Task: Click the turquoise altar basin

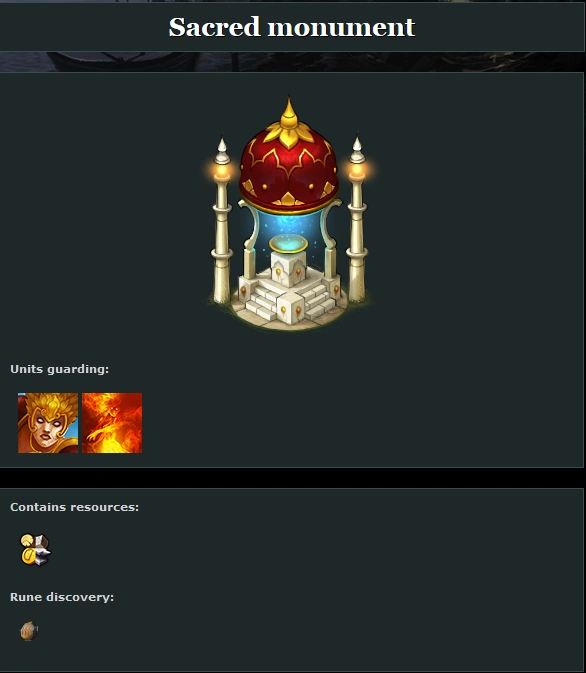Action: (288, 244)
